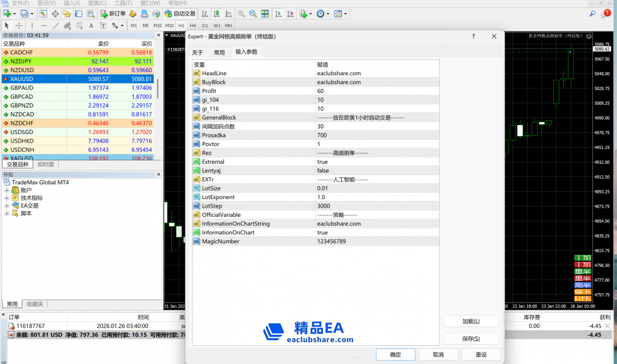Image resolution: width=617 pixels, height=364 pixels.
Task: Click the 加载(L) button
Action: click(471, 321)
